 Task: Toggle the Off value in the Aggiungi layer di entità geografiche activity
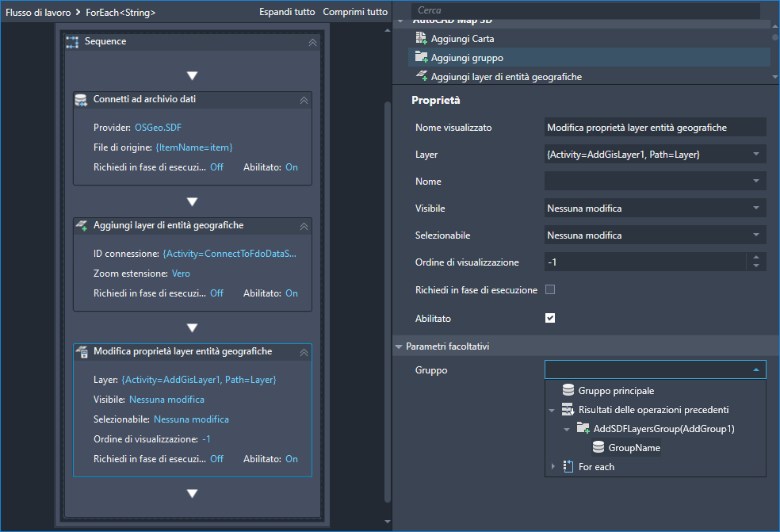click(216, 293)
